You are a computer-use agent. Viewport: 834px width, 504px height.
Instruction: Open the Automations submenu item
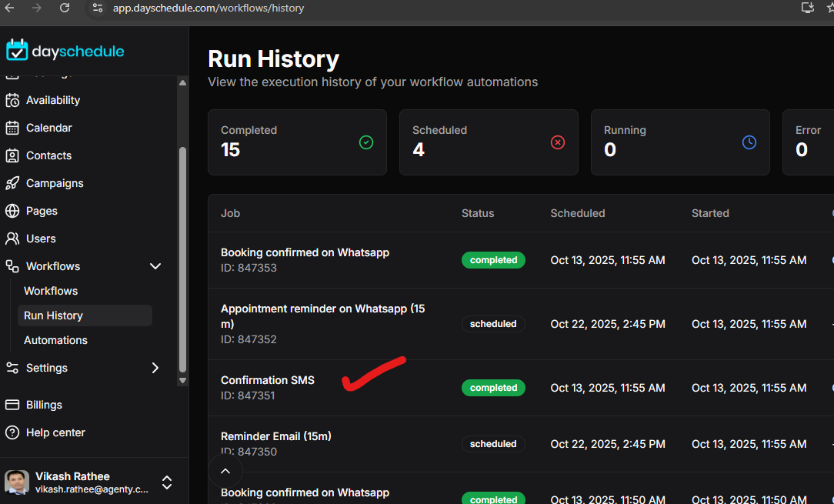55,340
